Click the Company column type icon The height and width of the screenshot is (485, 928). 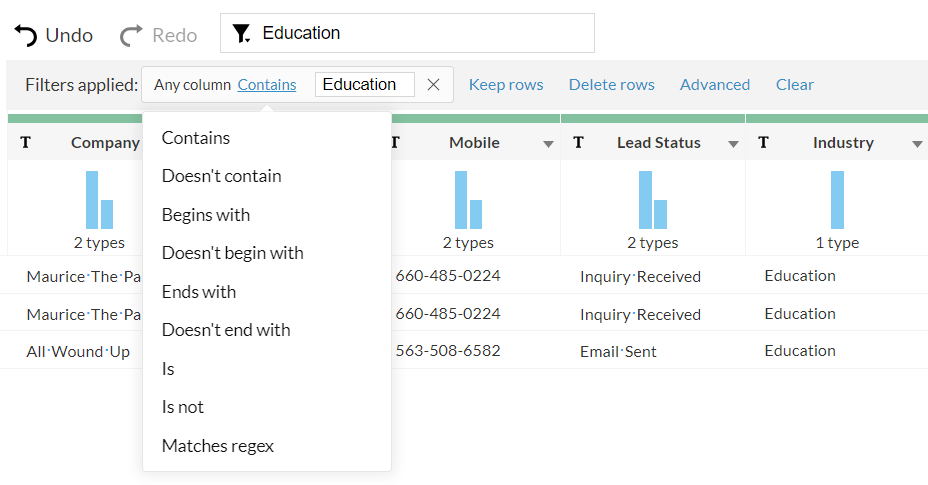(x=25, y=143)
